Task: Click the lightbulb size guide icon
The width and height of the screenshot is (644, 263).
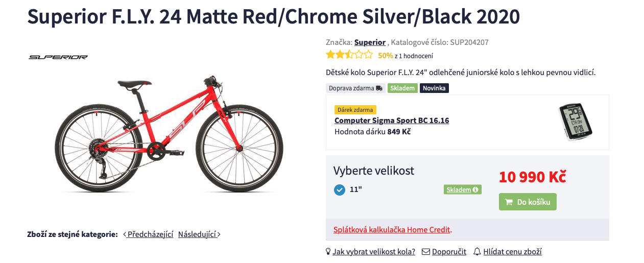Action: pyautogui.click(x=328, y=252)
